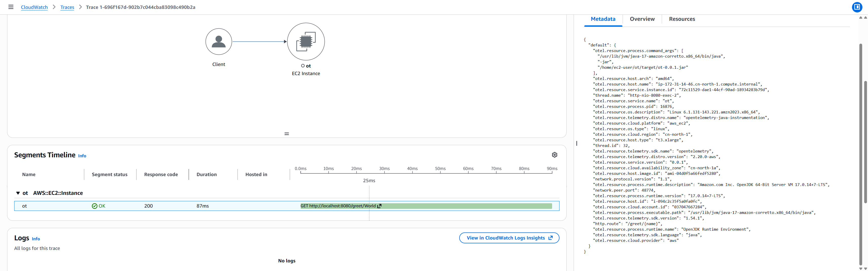
Task: Click the OK segment status text
Action: click(x=102, y=206)
